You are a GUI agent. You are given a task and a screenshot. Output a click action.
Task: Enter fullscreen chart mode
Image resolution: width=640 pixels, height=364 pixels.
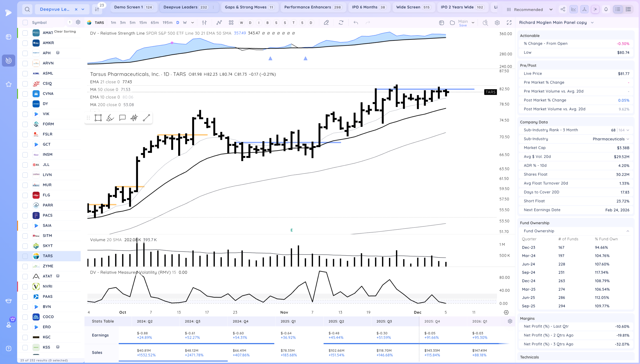pos(509,22)
